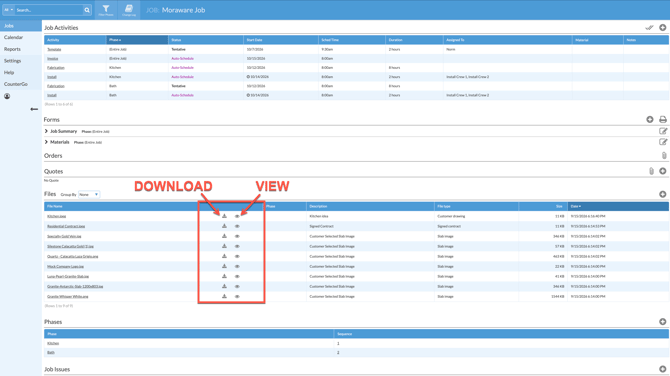Click the Sequence column header in Phases
670x376 pixels.
point(501,334)
